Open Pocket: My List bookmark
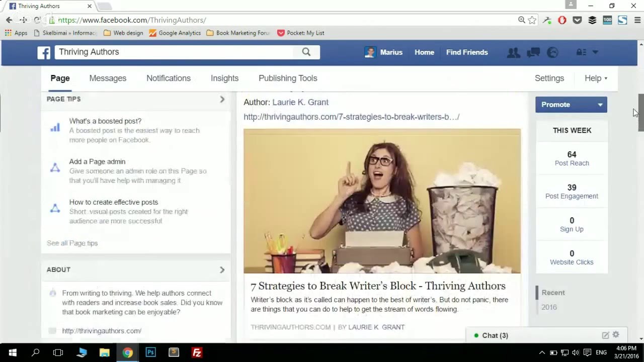Screen dimensions: 644x362 tap(301, 33)
